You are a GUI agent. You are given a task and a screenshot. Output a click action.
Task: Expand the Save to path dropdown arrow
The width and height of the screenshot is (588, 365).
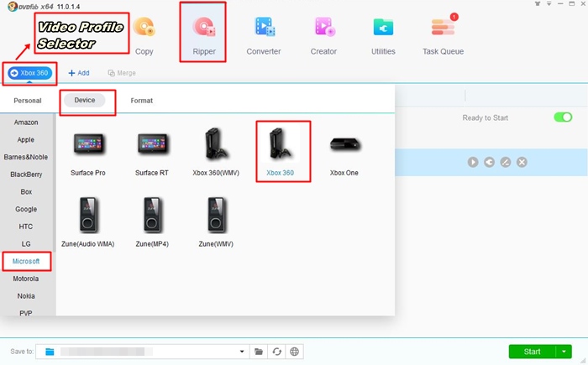click(242, 352)
